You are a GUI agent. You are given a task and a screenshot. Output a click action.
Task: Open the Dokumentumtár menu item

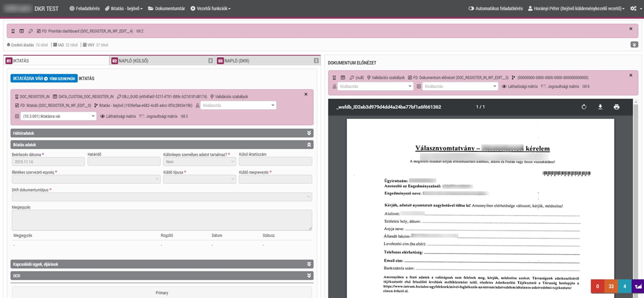click(x=166, y=9)
